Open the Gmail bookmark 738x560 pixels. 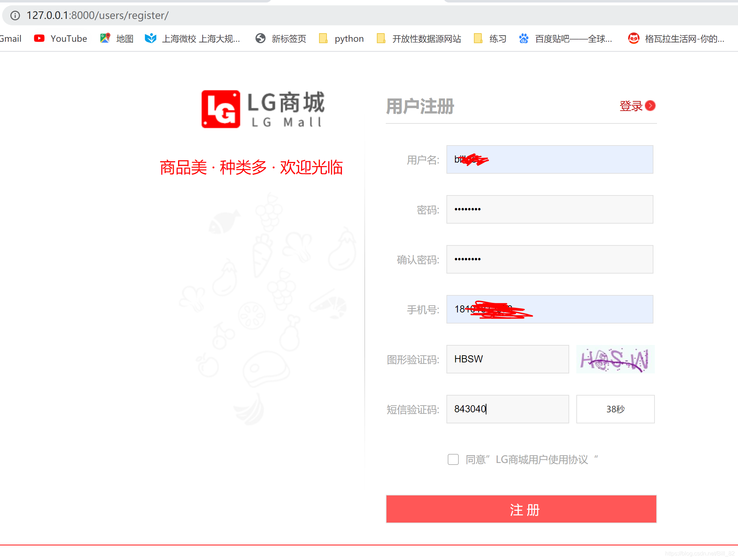click(x=11, y=39)
